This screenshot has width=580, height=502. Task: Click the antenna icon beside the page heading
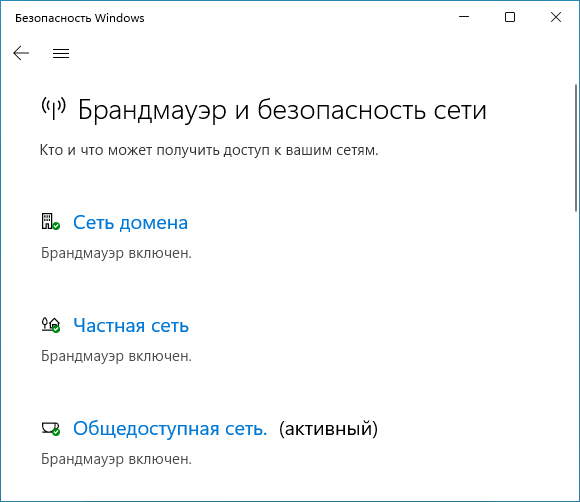click(x=54, y=108)
